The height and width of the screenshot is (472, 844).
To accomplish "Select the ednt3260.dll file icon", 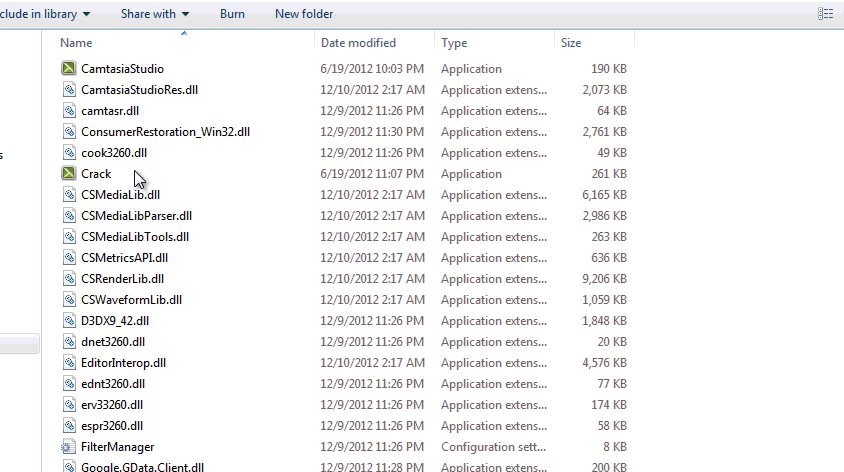I will click(x=69, y=383).
